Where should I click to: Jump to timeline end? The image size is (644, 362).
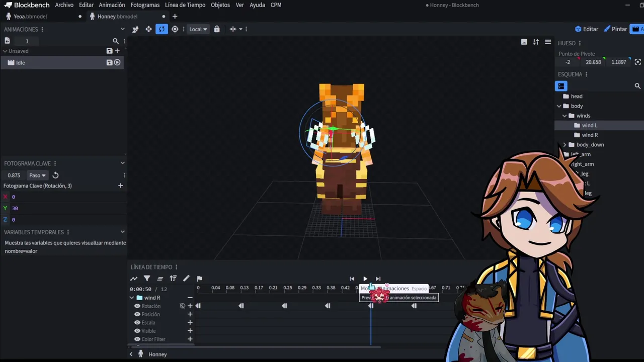(378, 279)
